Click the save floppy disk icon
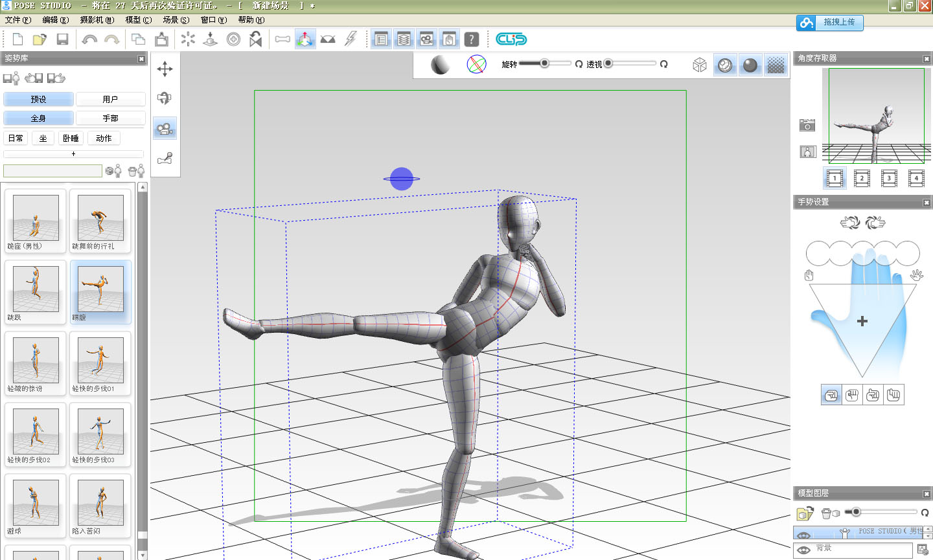933x560 pixels. click(62, 39)
